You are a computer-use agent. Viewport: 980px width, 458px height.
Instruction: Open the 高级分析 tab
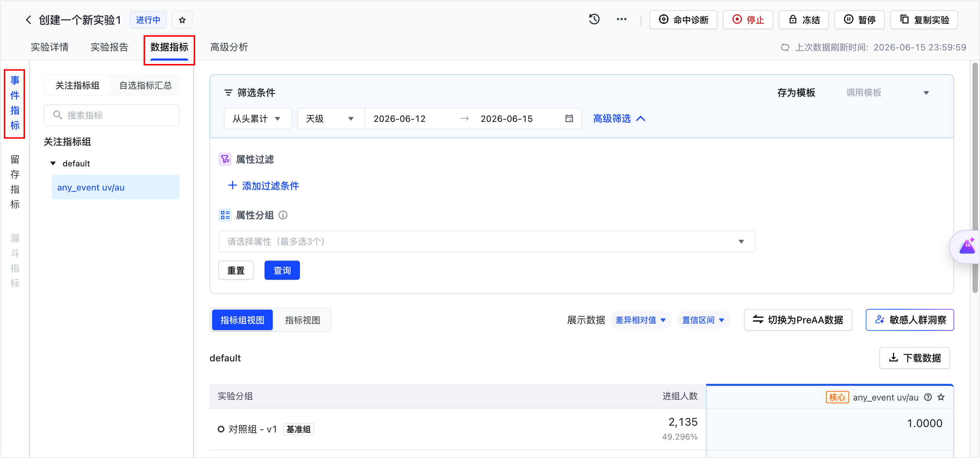229,47
